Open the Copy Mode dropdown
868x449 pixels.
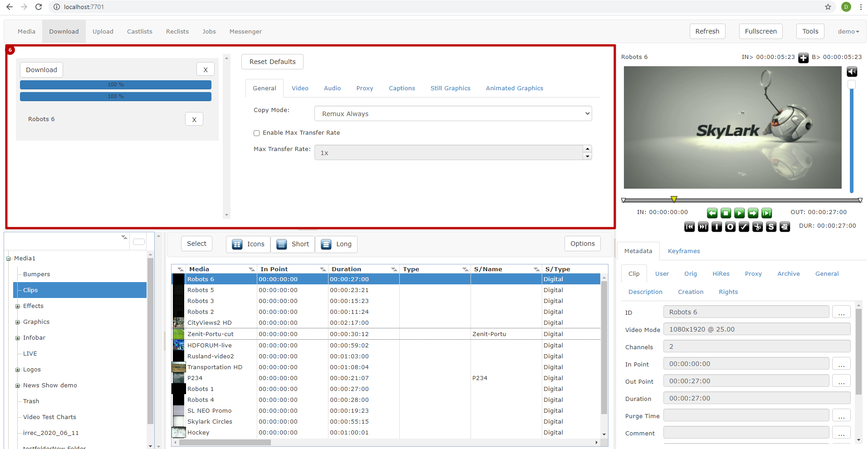coord(453,114)
